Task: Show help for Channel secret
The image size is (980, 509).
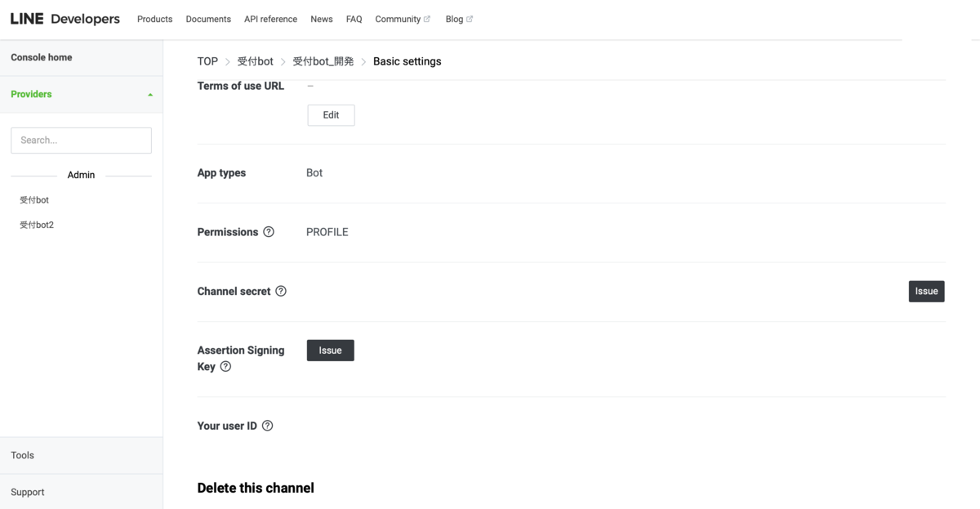Action: [x=281, y=291]
